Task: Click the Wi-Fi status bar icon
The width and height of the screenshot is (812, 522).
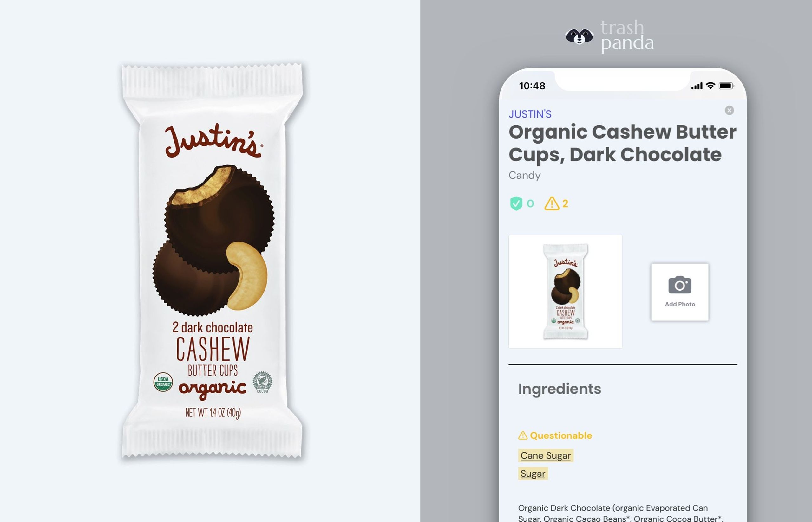Action: click(710, 86)
